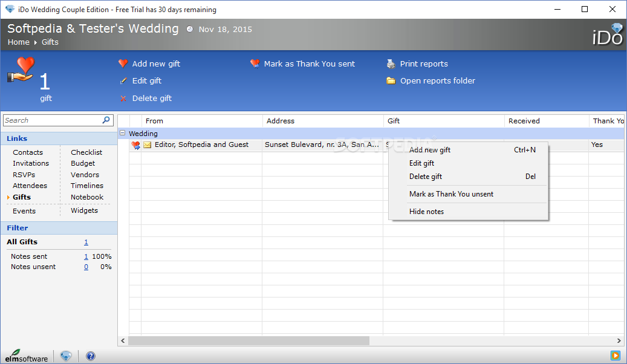Screen dimensions: 627x364
Task: Click the Notes unsent count link
Action: (86, 267)
